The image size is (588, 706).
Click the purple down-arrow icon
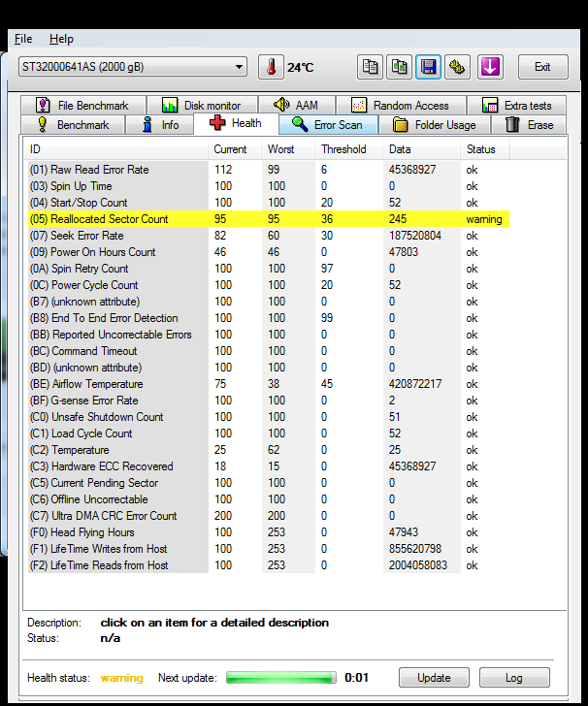(x=490, y=67)
